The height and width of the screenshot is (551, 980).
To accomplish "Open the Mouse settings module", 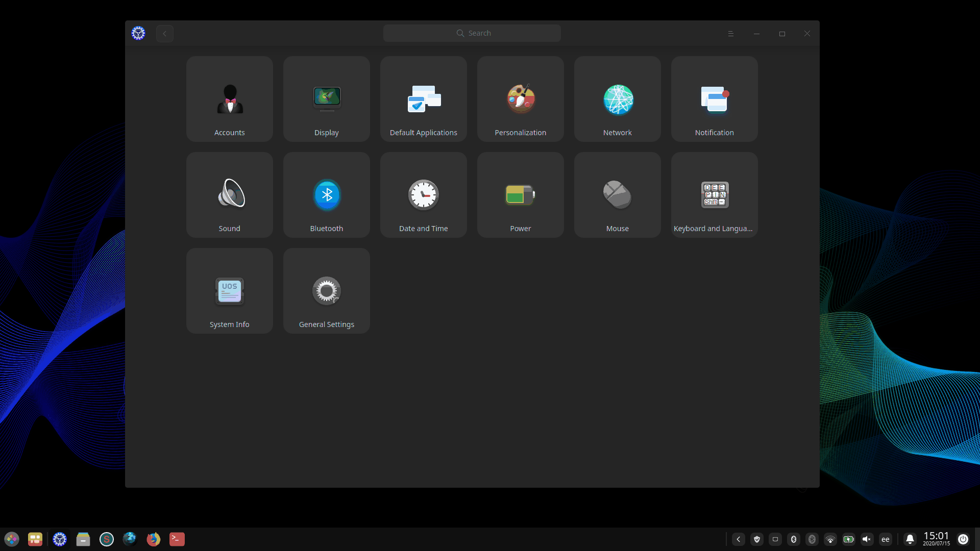I will [x=618, y=195].
